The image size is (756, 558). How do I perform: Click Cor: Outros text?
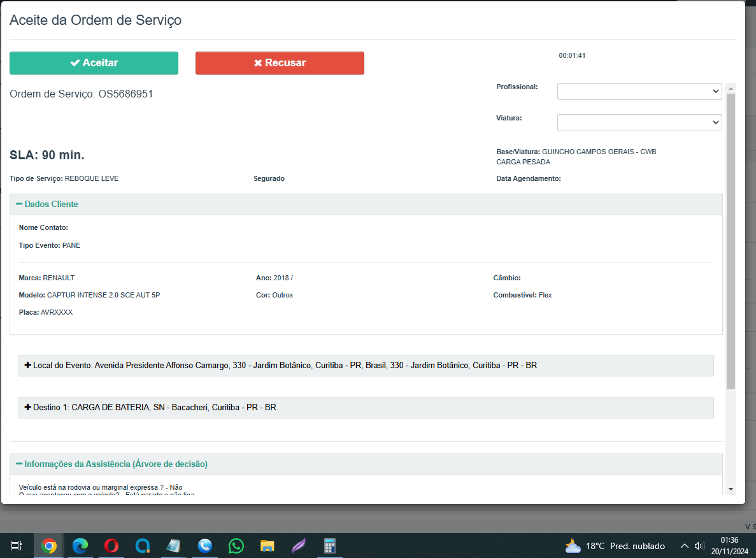(x=275, y=295)
